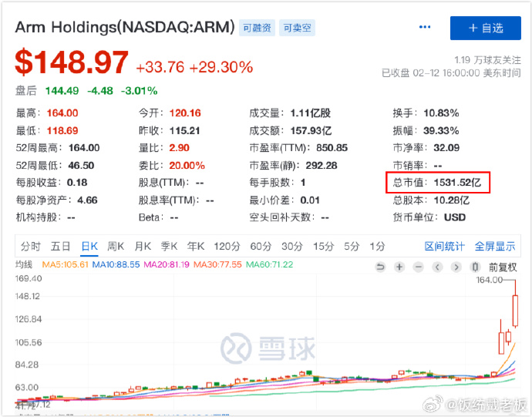Pan chart right with right chevron icon
The width and height of the screenshot is (532, 417).
[x=456, y=267]
